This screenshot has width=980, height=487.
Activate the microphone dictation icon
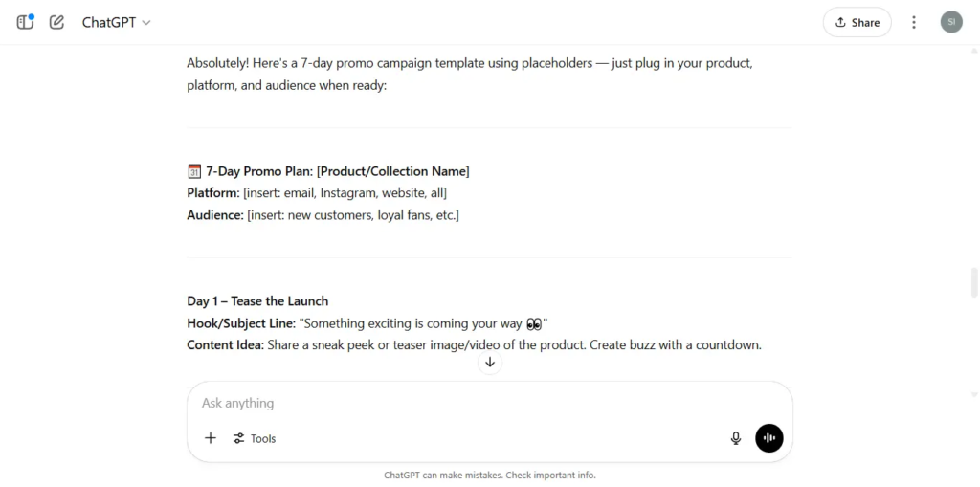point(736,438)
